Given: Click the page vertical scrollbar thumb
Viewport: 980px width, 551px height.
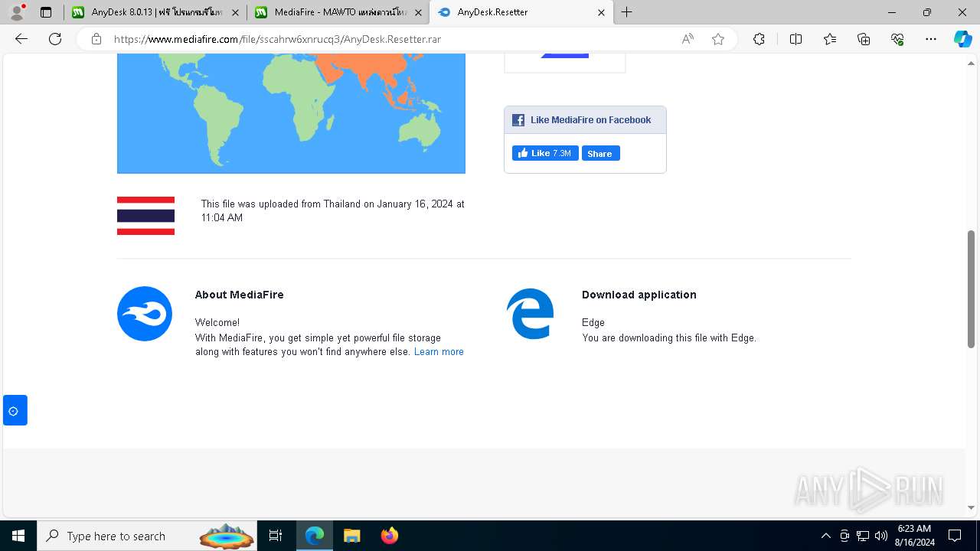Looking at the screenshot, I should 972,289.
